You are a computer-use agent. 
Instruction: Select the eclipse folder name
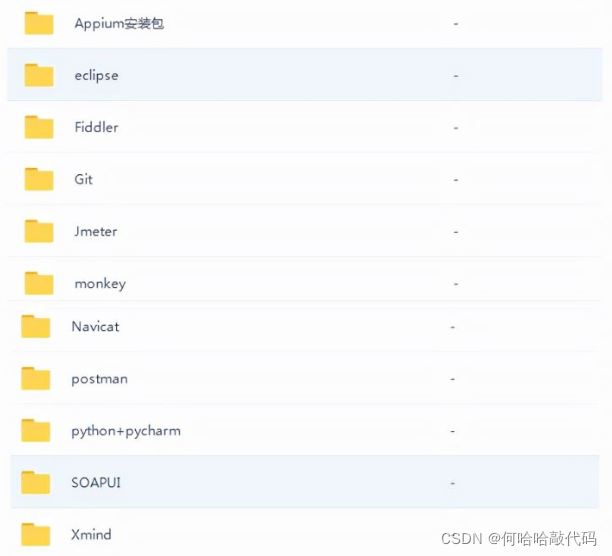click(x=96, y=75)
